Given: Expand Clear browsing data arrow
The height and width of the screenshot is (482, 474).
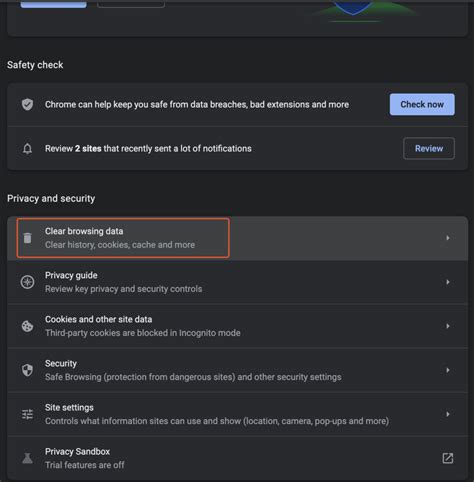Looking at the screenshot, I should point(448,238).
